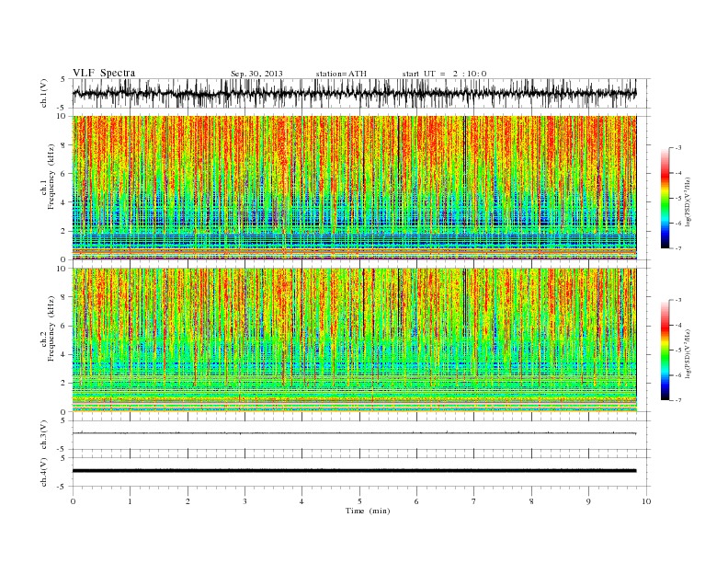Click the -7 tick on ch.1 colorbar
728x563 pixels.
(678, 248)
